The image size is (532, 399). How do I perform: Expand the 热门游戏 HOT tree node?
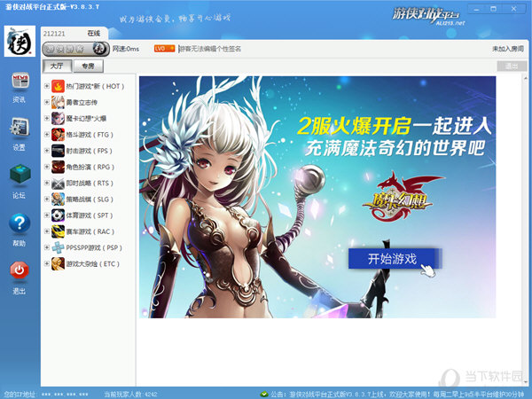(x=47, y=86)
